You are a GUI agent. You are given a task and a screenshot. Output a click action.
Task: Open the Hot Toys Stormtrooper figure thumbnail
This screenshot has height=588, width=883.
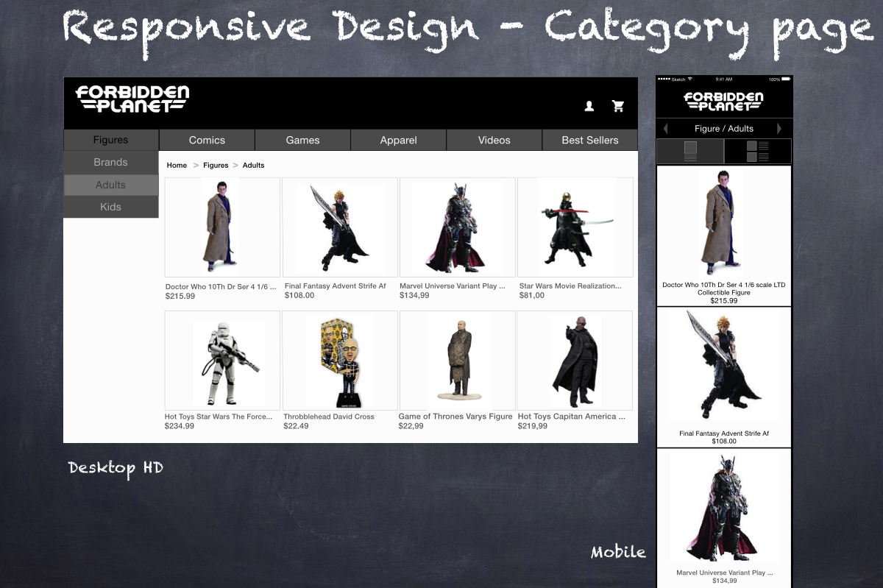click(x=222, y=361)
